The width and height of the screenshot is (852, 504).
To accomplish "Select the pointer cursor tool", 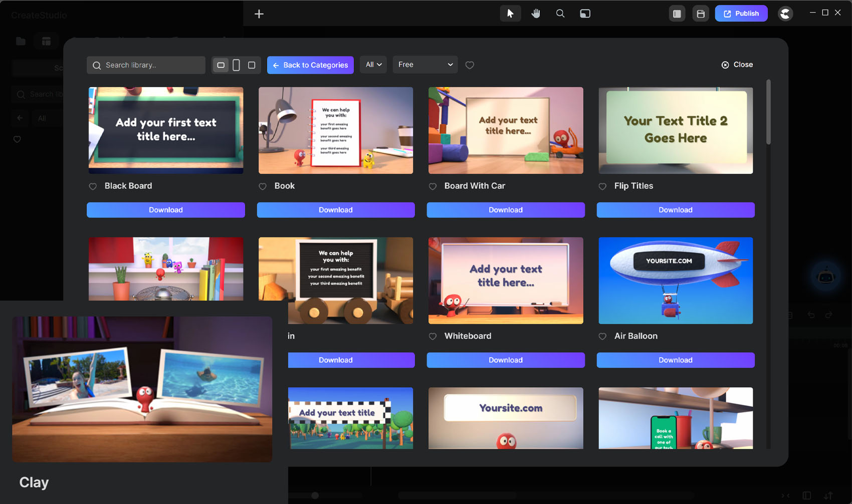I will click(510, 14).
